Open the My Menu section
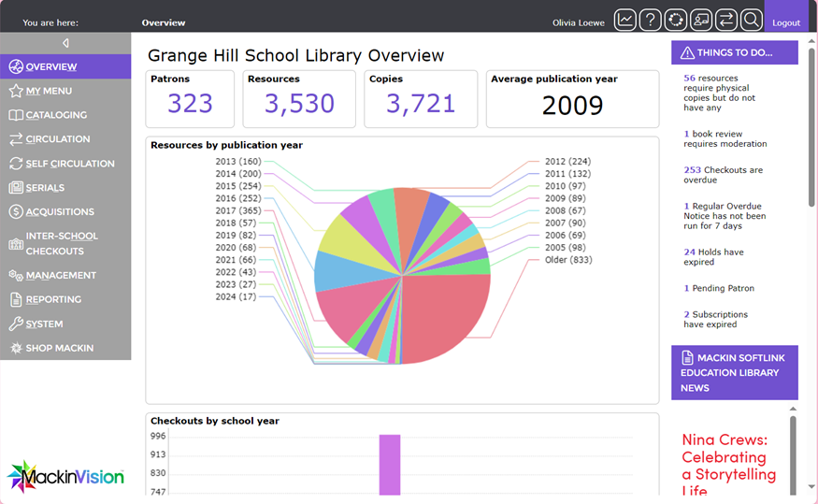818x504 pixels. click(65, 91)
